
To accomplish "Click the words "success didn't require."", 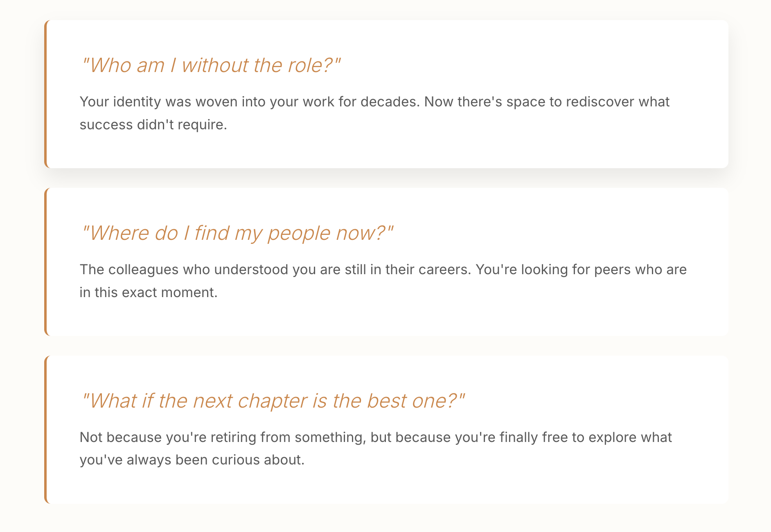I will [x=153, y=124].
